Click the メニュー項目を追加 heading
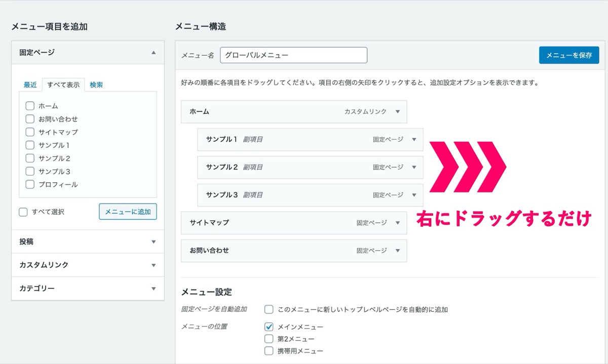Viewport: 608px width, 364px height. [49, 27]
